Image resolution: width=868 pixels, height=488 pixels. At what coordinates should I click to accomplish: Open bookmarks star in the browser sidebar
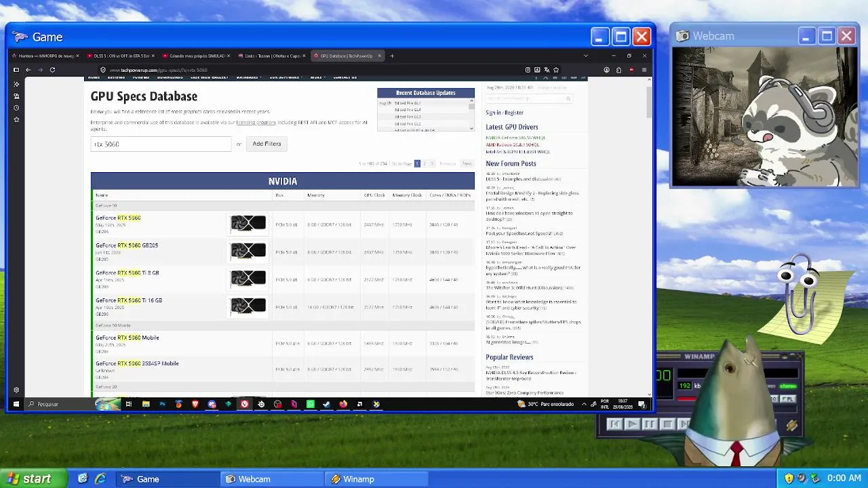[x=16, y=119]
